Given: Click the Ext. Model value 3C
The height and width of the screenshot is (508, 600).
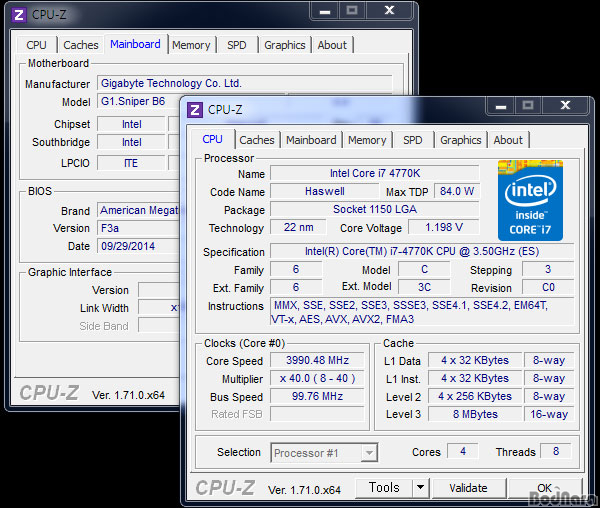Looking at the screenshot, I should coord(424,287).
